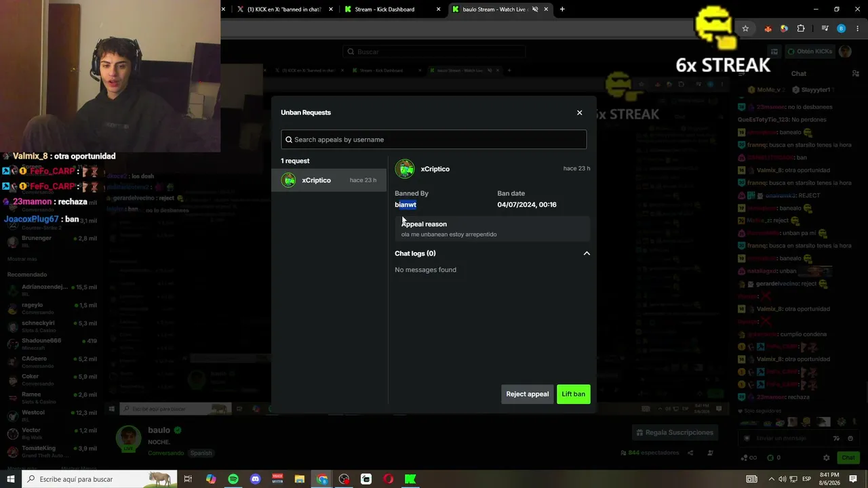Click ban date '04/07/2024, 00:16'
This screenshot has height=488, width=868.
[527, 205]
